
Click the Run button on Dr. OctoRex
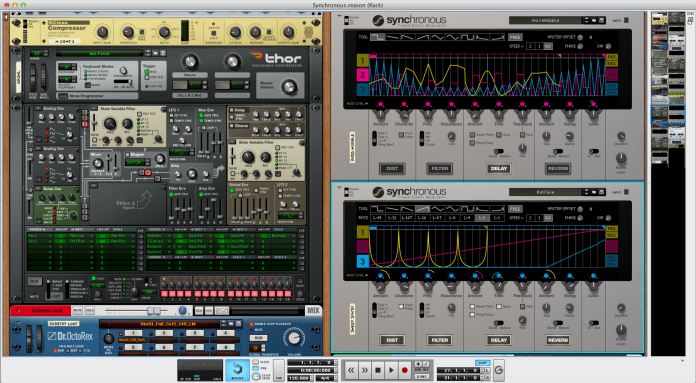[258, 338]
